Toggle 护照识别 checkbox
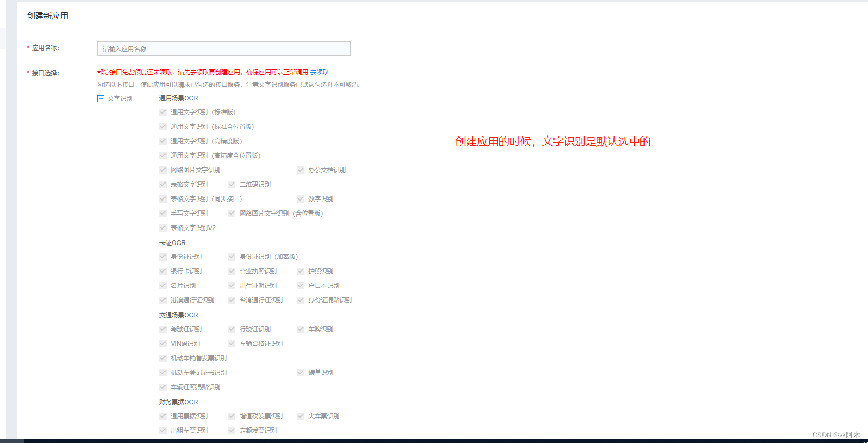Image resolution: width=868 pixels, height=443 pixels. click(x=301, y=271)
